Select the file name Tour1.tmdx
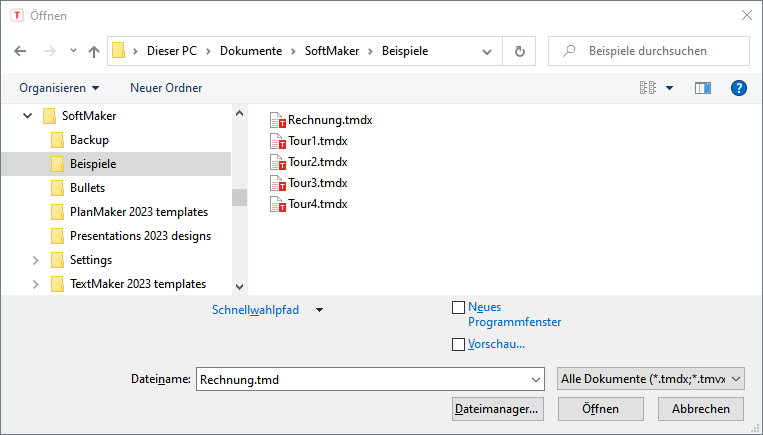This screenshot has height=435, width=763. click(x=318, y=141)
